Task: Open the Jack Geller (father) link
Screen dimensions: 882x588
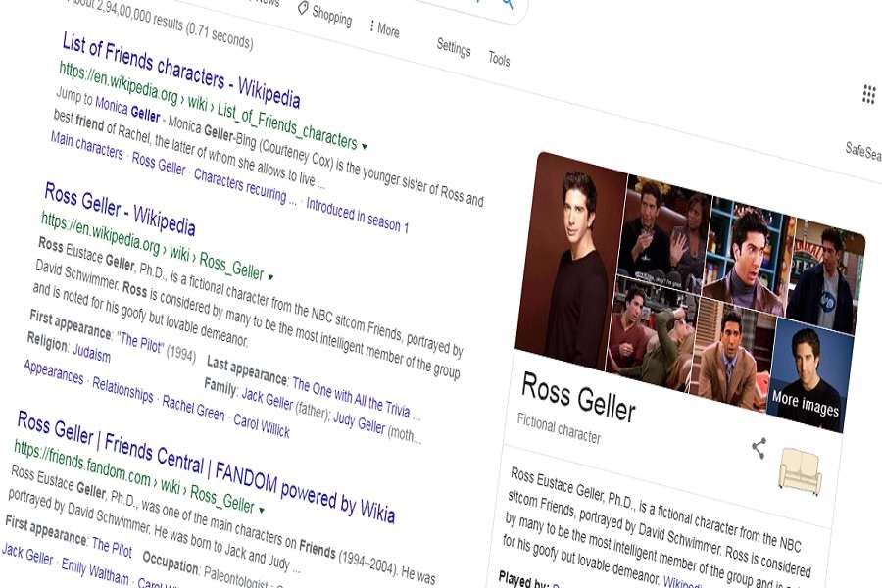Action: tap(268, 399)
